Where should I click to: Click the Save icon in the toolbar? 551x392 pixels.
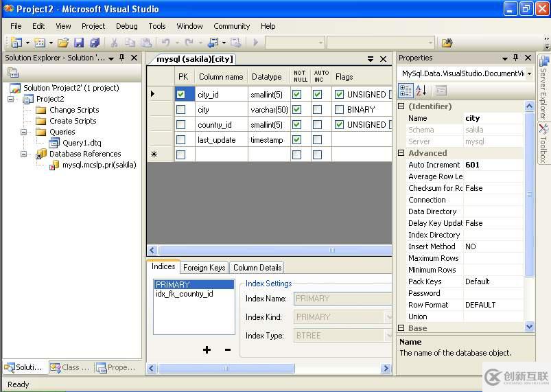[79, 43]
